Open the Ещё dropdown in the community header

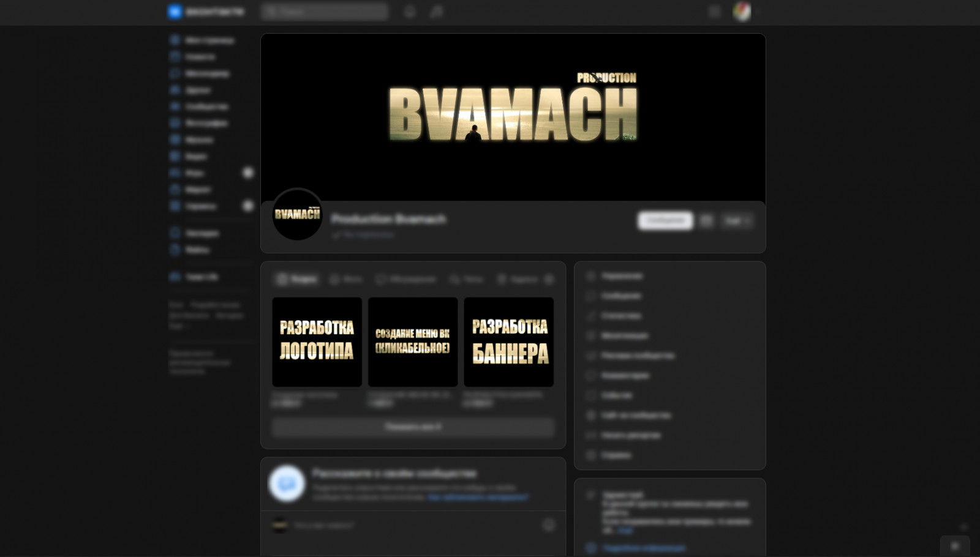point(737,220)
